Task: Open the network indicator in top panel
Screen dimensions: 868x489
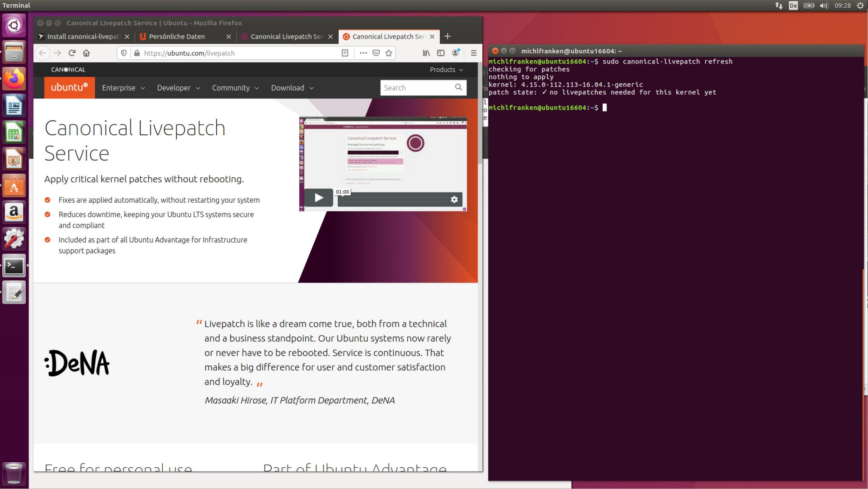Action: (x=779, y=6)
